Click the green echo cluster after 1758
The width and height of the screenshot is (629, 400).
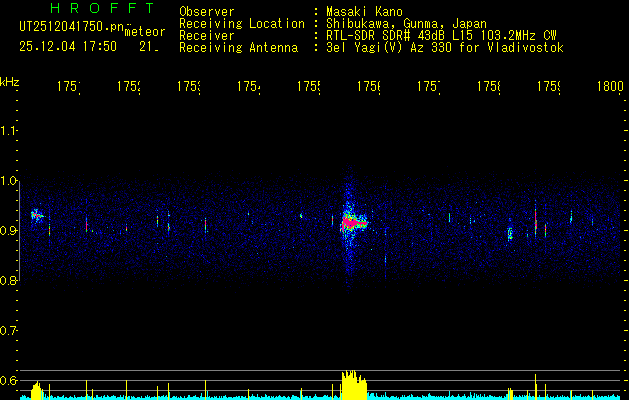[x=510, y=233]
